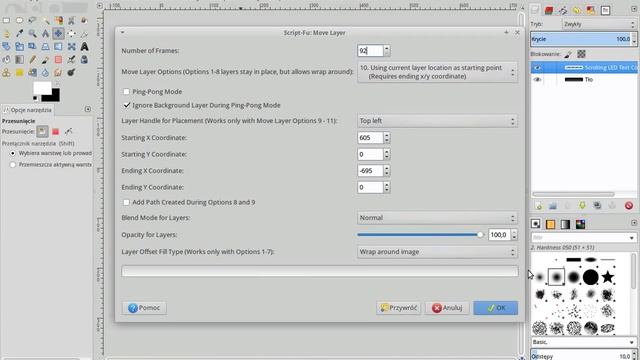Viewport: 640px width, 360px height.
Task: Select the Blend gradient tool
Action: pos(19,60)
